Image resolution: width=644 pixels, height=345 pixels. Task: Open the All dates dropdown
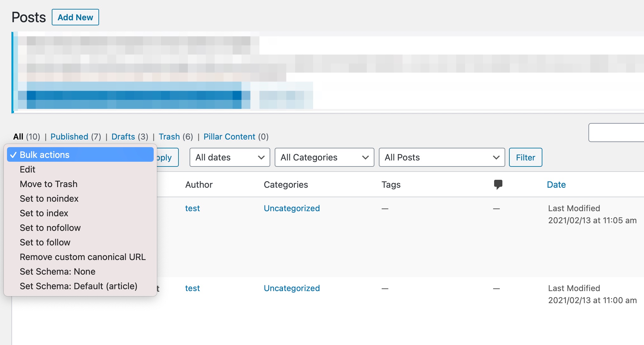point(230,157)
